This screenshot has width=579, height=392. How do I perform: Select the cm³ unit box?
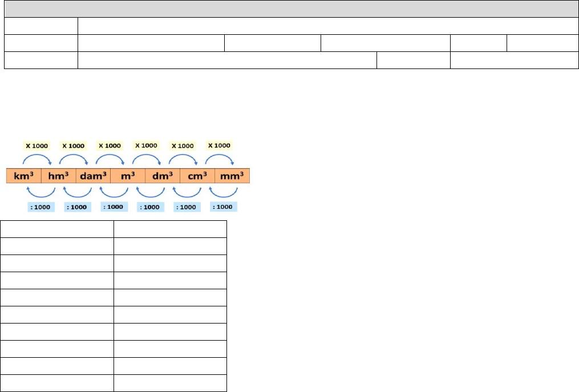click(x=197, y=176)
